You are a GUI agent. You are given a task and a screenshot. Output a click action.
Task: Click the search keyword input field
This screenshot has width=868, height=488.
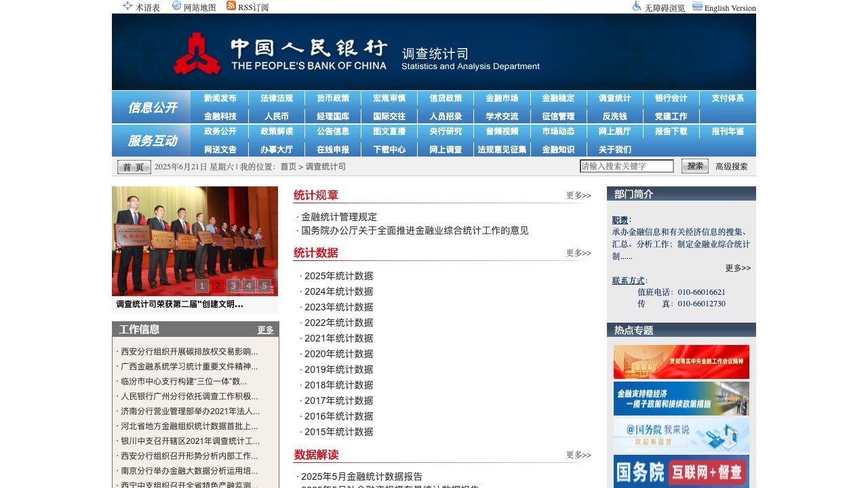[627, 166]
